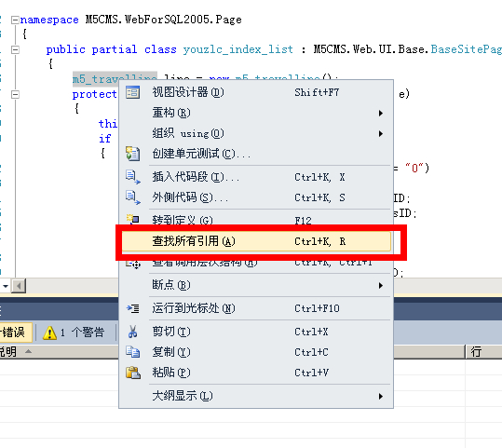502x448 pixels.
Task: Collapse the youzlc_index_list class outline
Action: coord(15,49)
